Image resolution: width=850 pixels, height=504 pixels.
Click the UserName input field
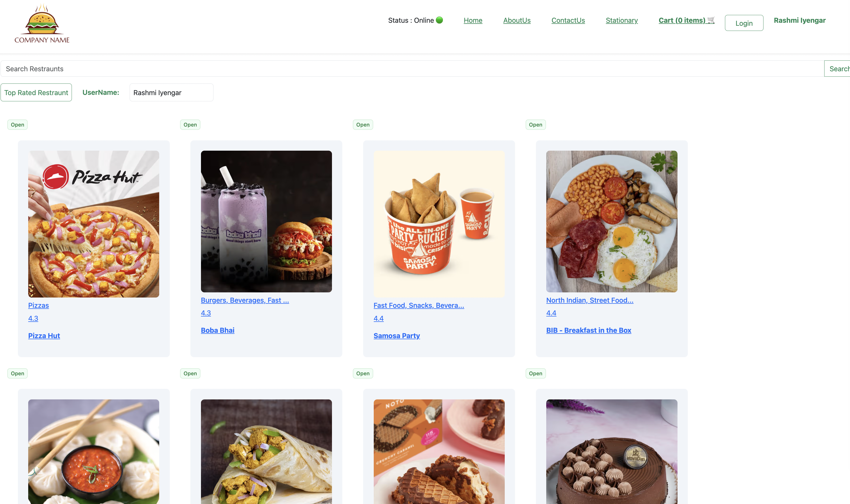[x=171, y=92]
